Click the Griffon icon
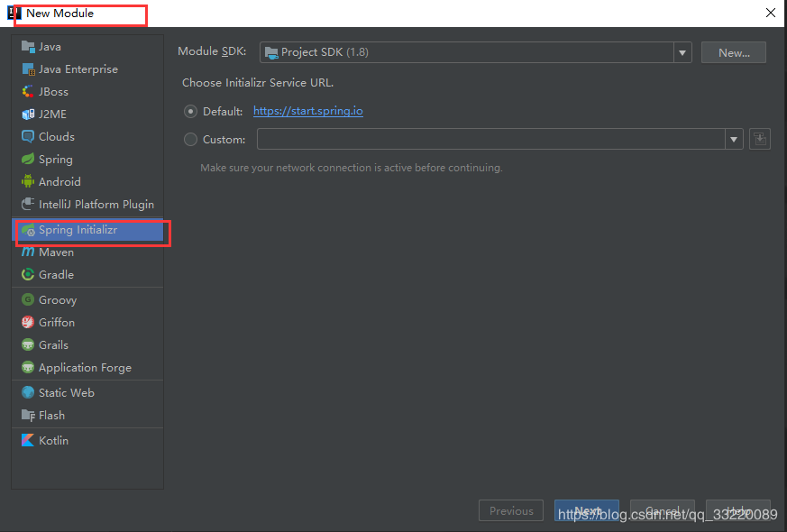 (x=28, y=322)
